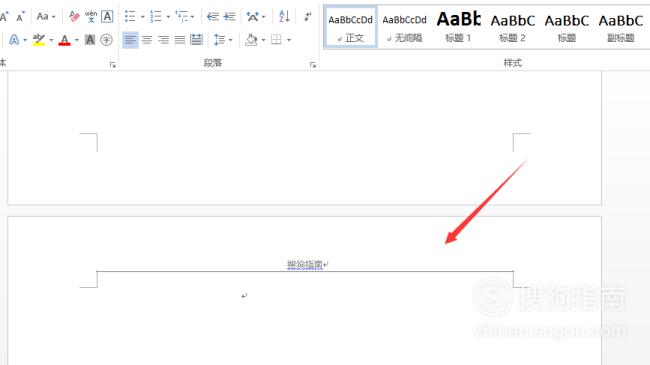
Task: Apply character border icon
Action: point(107,17)
